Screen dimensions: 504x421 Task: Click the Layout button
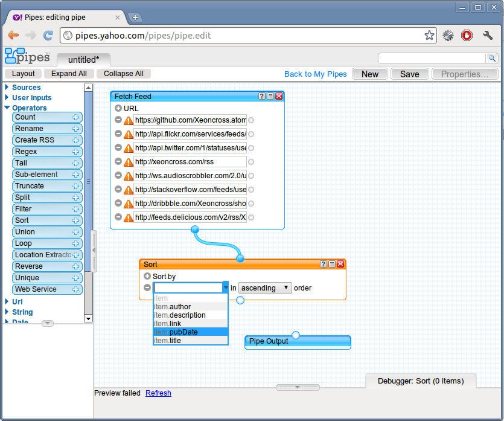pos(23,74)
